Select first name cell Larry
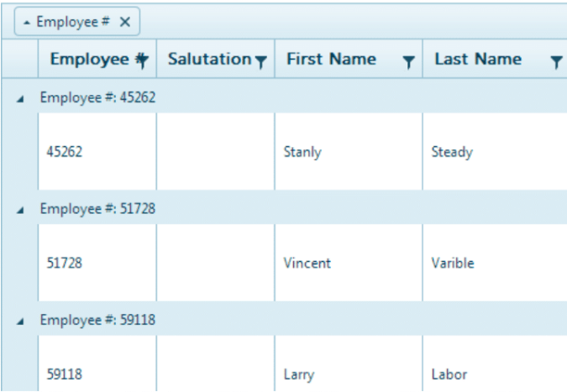 coord(349,364)
